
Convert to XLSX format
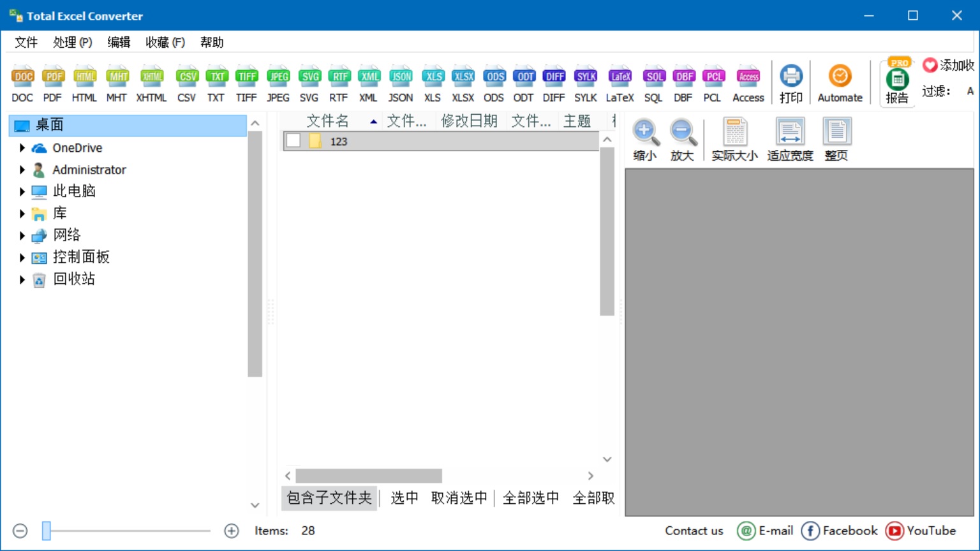click(x=463, y=84)
